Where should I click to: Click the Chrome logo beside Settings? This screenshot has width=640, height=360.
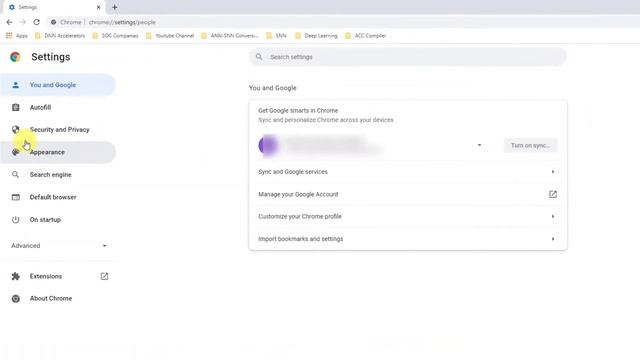coord(16,57)
